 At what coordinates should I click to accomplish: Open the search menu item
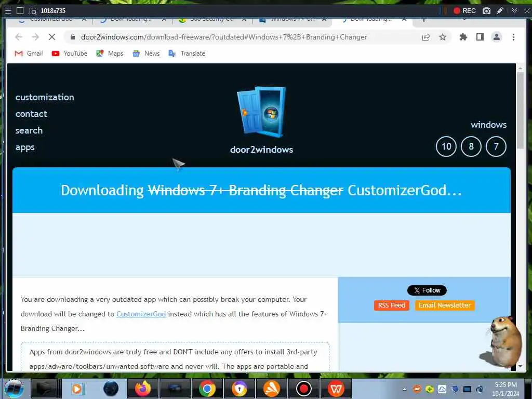[29, 130]
